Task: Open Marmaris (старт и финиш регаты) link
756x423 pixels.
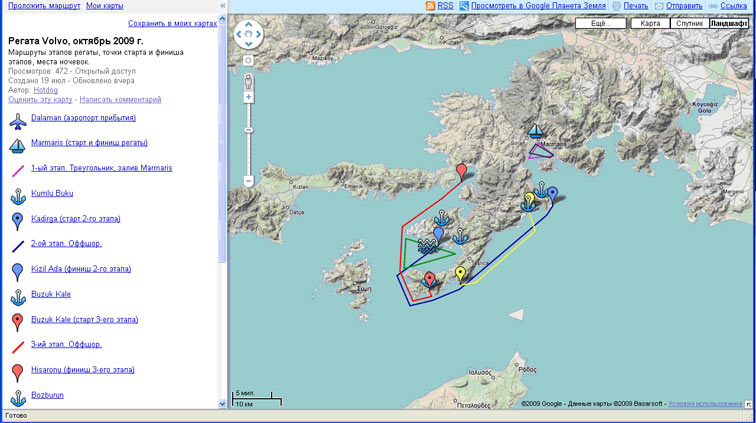Action: click(x=89, y=143)
